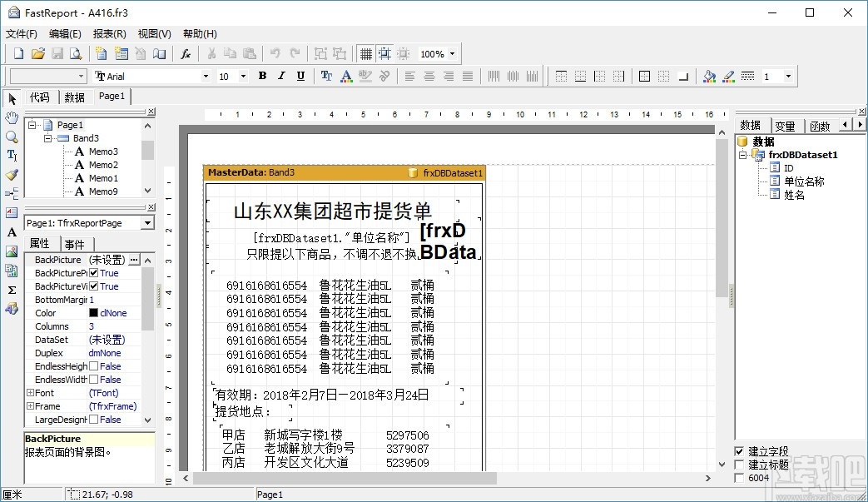
Task: Open the Page1: TfrxReportPage object dropdown
Action: coord(147,223)
